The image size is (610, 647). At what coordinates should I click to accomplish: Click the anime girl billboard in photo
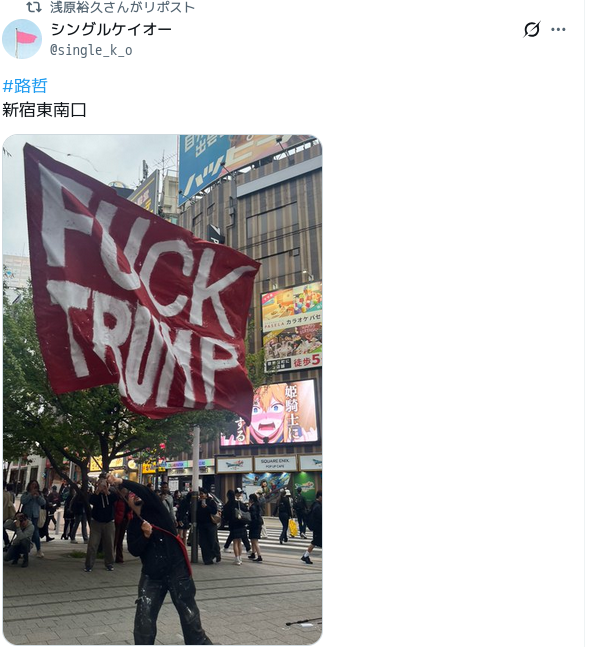point(270,413)
